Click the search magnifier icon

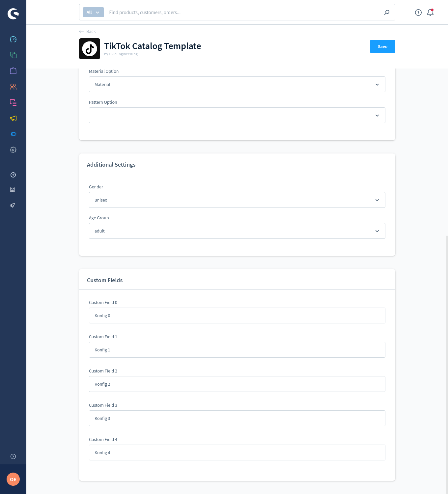pyautogui.click(x=387, y=13)
